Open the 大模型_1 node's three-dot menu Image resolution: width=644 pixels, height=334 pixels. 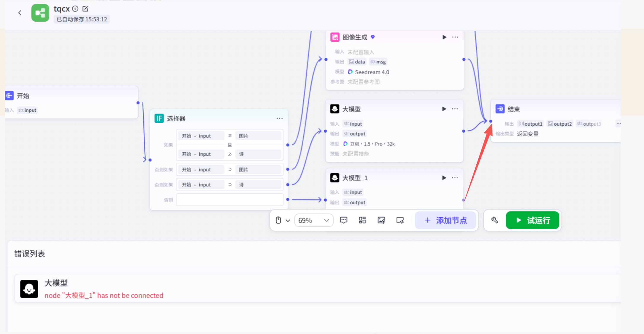[x=455, y=178]
